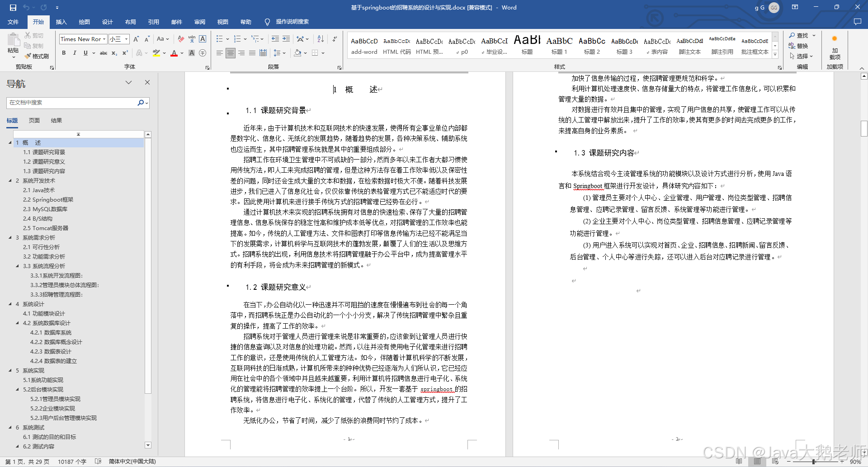
Task: Select the Format Painter tool
Action: click(x=37, y=56)
